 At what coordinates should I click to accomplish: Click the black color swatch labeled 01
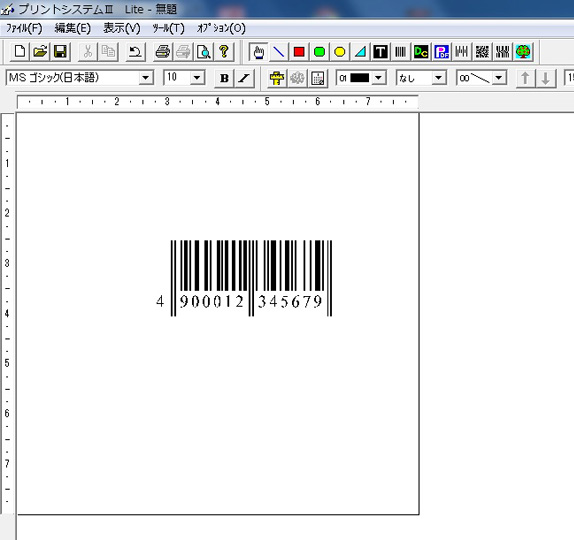(359, 78)
